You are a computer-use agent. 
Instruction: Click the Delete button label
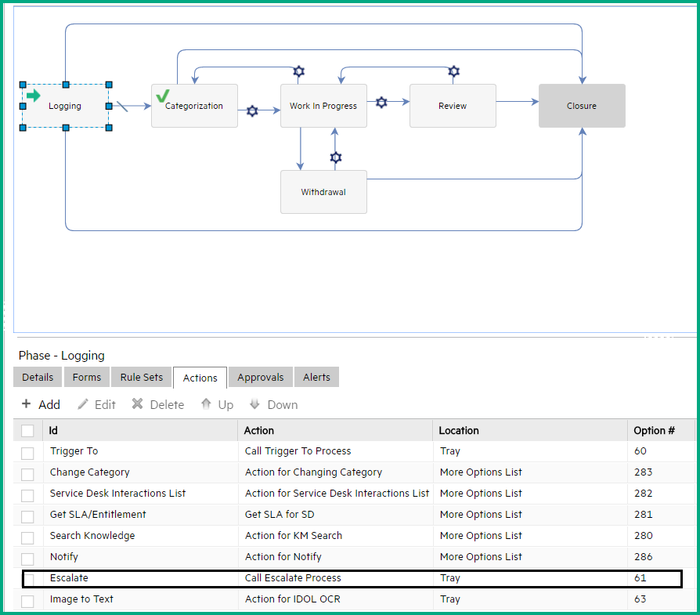(167, 404)
